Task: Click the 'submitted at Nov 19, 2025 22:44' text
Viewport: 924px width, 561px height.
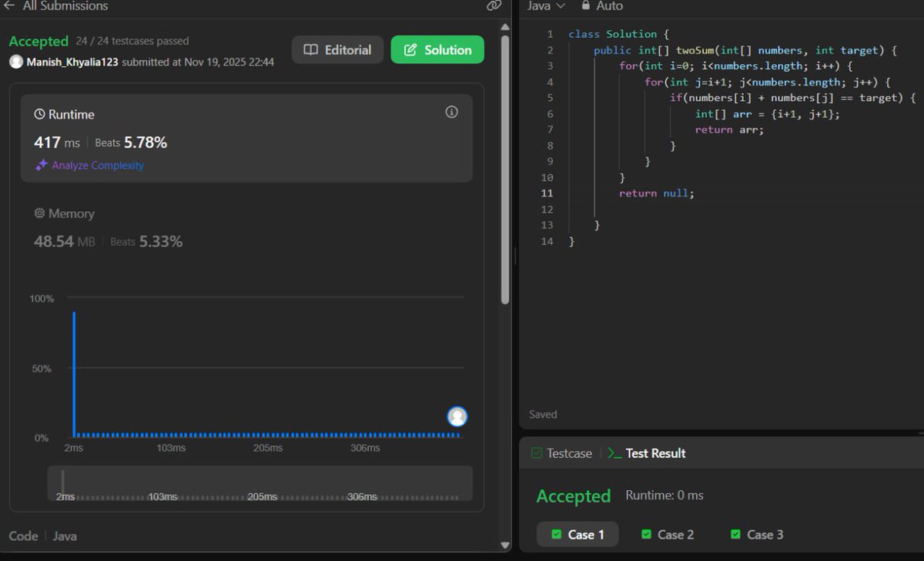Action: pos(198,62)
